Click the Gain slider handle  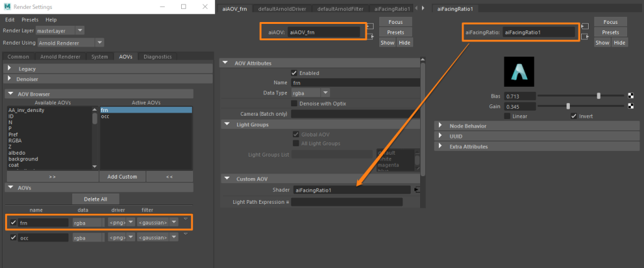point(568,106)
